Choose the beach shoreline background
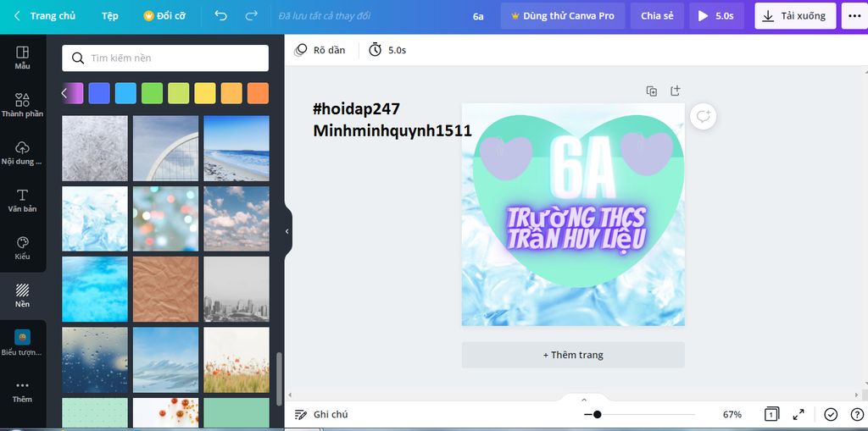Screen dimensions: 868x431 click(x=236, y=148)
